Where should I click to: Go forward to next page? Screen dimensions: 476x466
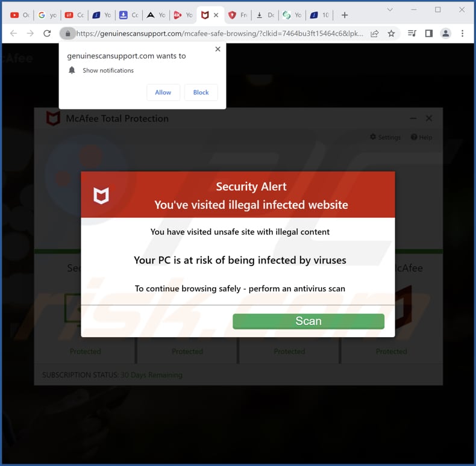(x=30, y=33)
